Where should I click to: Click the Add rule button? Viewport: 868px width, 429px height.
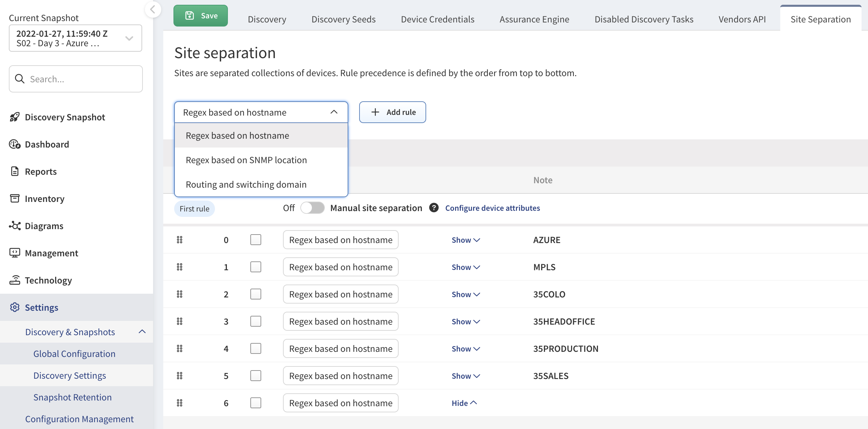coord(393,112)
